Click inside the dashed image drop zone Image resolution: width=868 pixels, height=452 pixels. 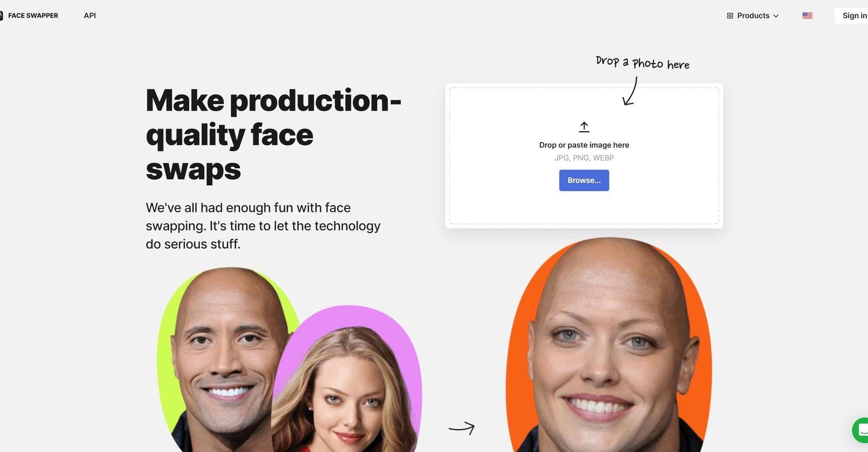tap(584, 155)
